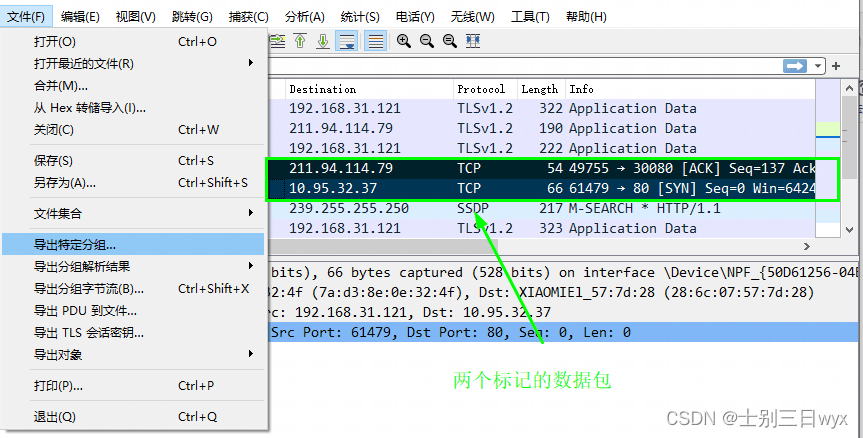Click the go to first packet icon
863x438 pixels.
coord(300,41)
